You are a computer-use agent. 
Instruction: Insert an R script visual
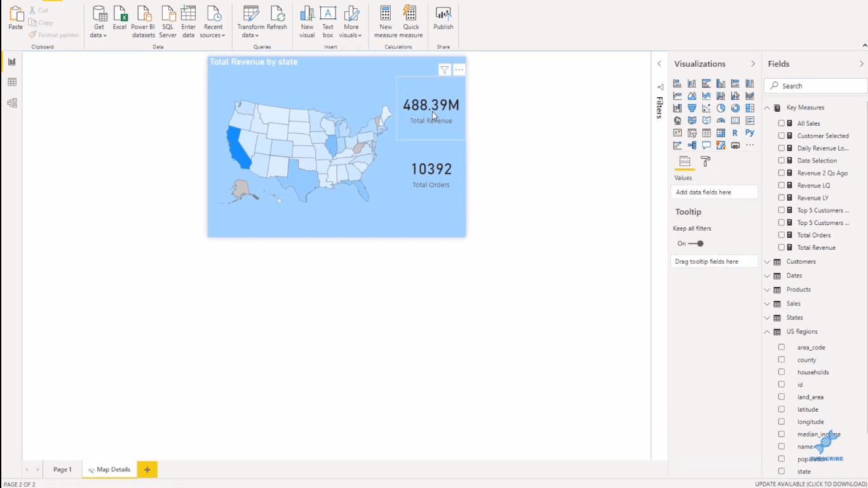click(735, 133)
